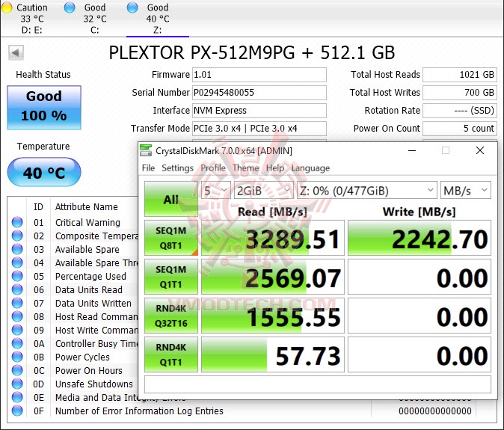Click the status dot for Host Write Commands row 09
This screenshot has height=430, width=504.
(17, 331)
